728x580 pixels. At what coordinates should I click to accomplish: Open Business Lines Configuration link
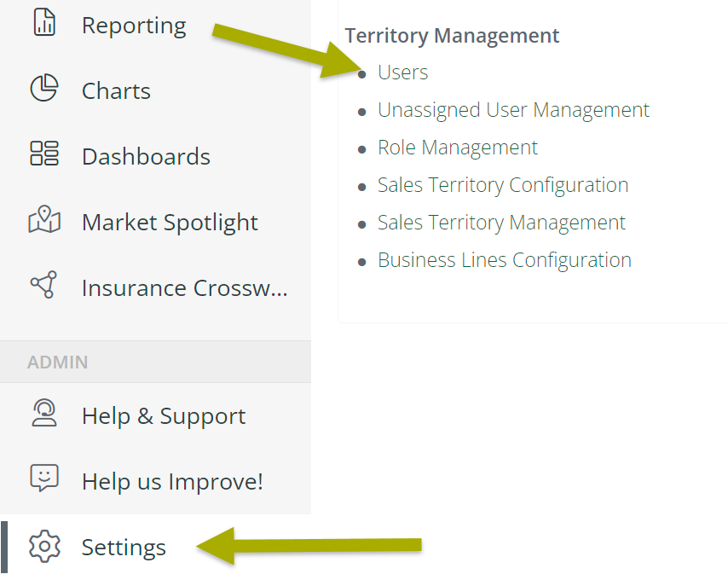pos(504,260)
